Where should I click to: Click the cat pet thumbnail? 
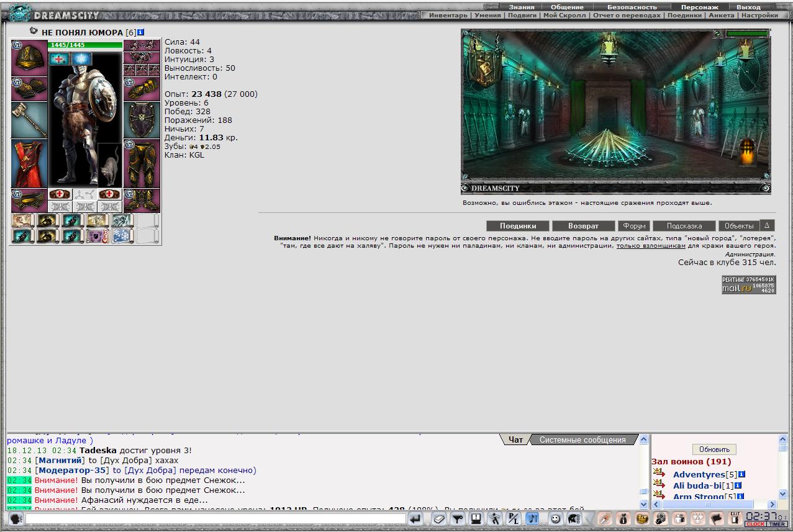110,165
